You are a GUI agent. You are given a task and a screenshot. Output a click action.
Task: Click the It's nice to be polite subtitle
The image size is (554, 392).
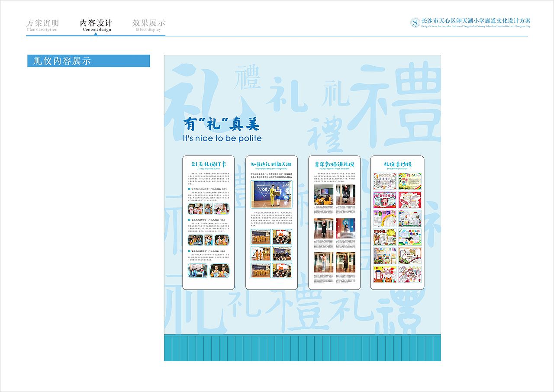point(222,138)
